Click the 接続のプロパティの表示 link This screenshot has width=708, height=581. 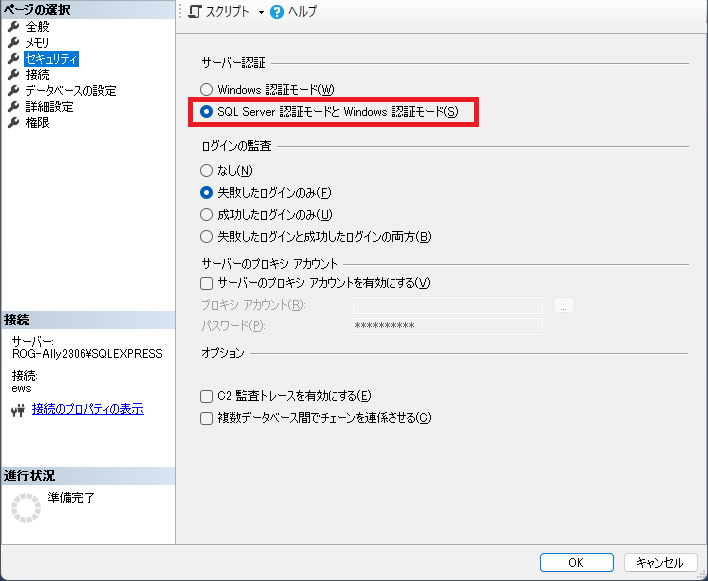(x=88, y=409)
